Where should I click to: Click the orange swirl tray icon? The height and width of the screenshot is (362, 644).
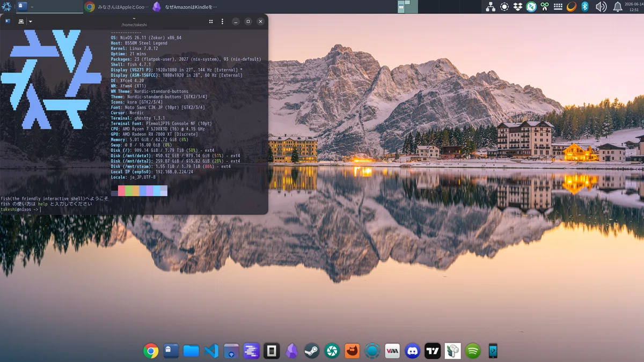coord(572,7)
